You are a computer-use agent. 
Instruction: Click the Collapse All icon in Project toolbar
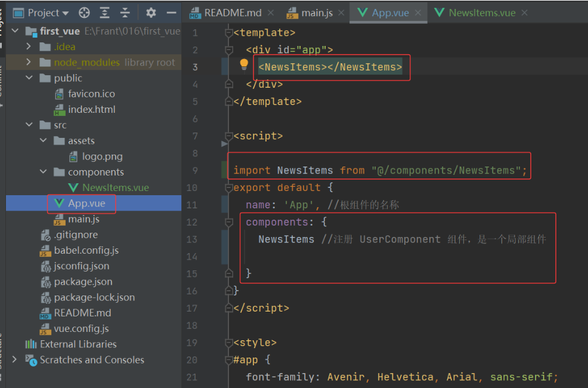click(x=125, y=13)
